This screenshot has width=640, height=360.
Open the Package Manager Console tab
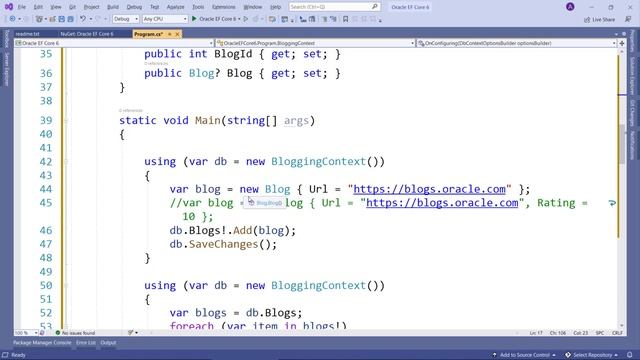42,343
